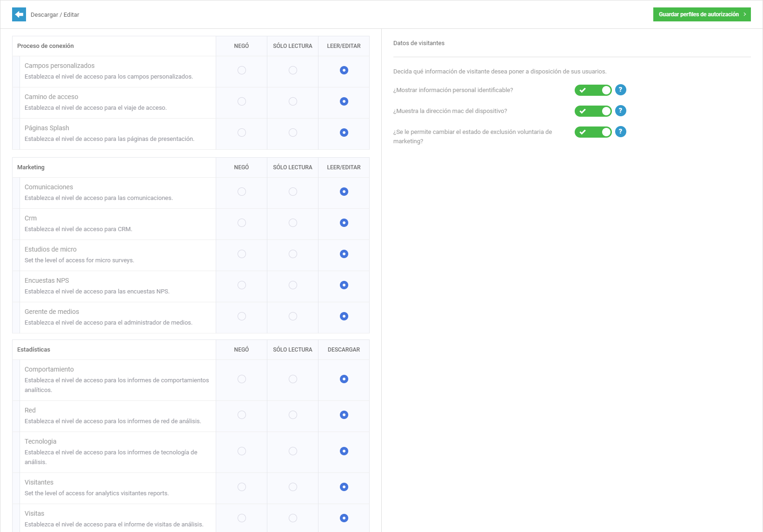Select Negó for Red reports

tap(242, 415)
